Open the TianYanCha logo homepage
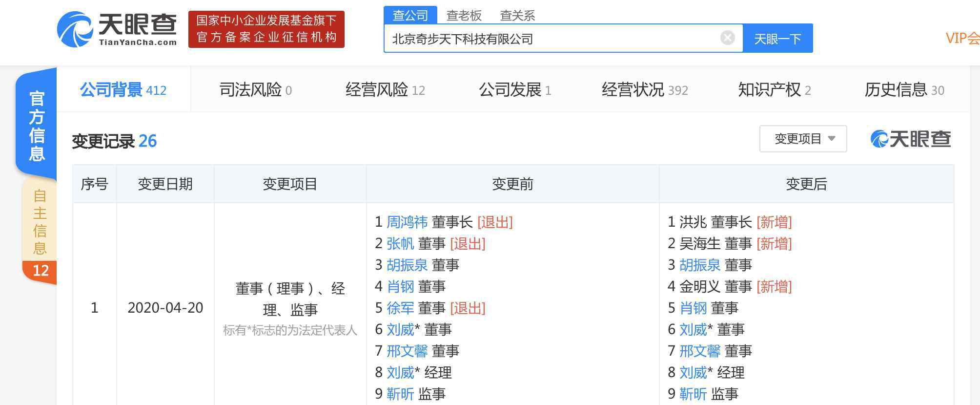The width and height of the screenshot is (980, 405). point(117,29)
